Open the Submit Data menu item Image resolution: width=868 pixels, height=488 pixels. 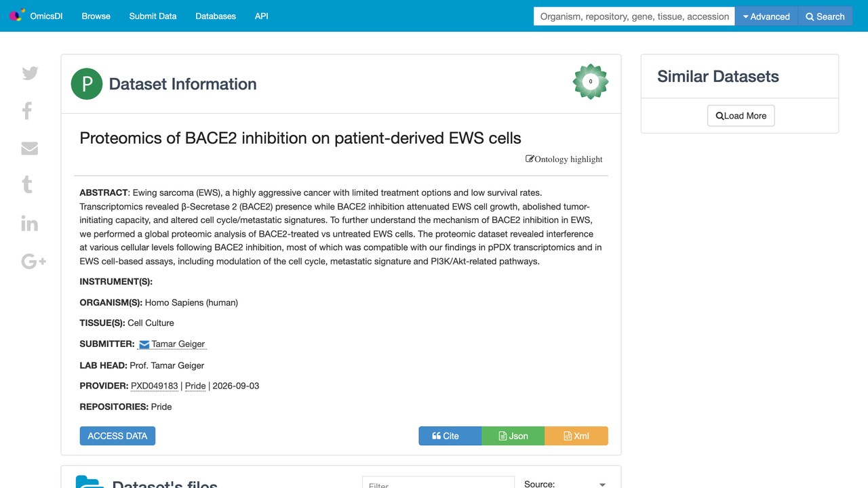(x=153, y=16)
